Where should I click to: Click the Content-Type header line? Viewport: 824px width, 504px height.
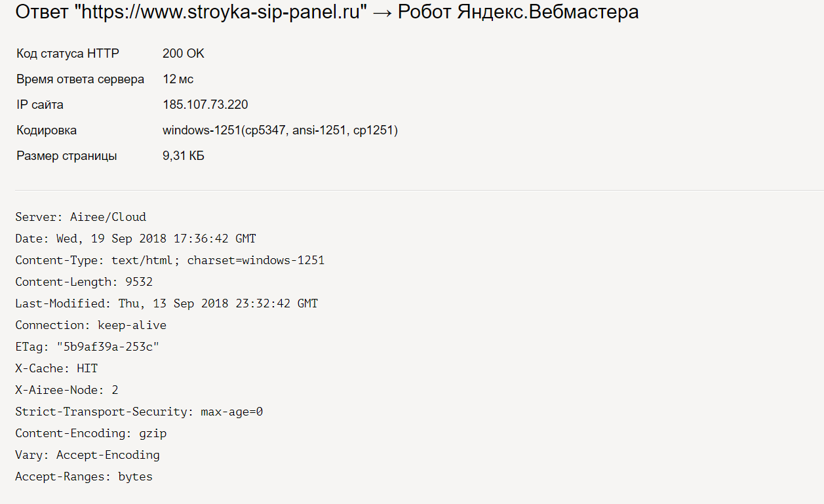pyautogui.click(x=170, y=260)
